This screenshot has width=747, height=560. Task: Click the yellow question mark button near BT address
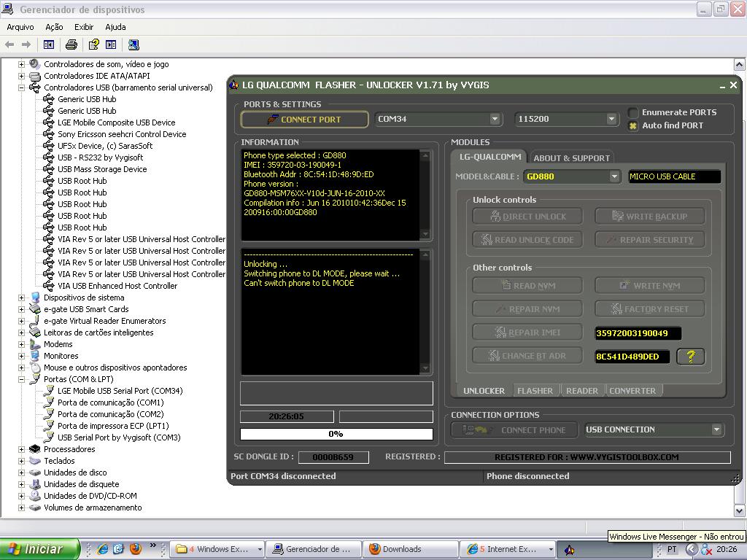[690, 356]
